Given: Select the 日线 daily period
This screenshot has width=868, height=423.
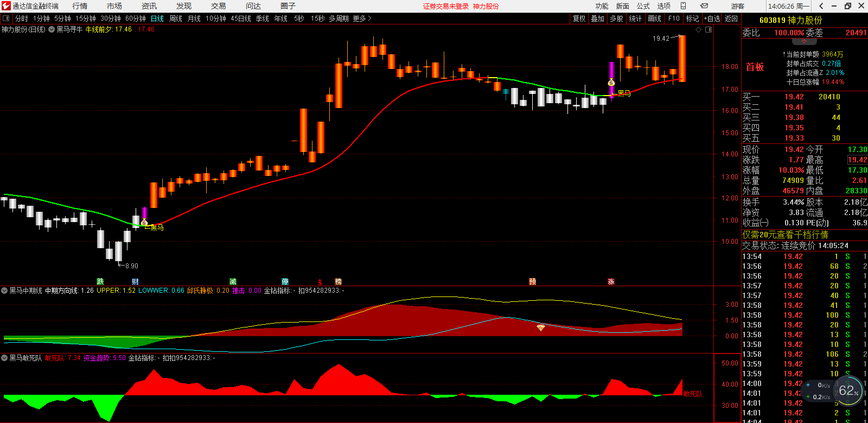Looking at the screenshot, I should [x=157, y=18].
